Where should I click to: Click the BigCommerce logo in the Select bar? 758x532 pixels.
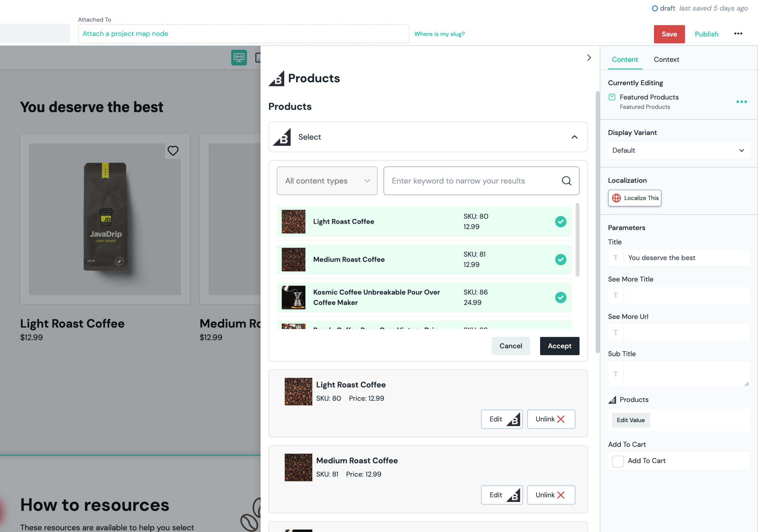282,137
